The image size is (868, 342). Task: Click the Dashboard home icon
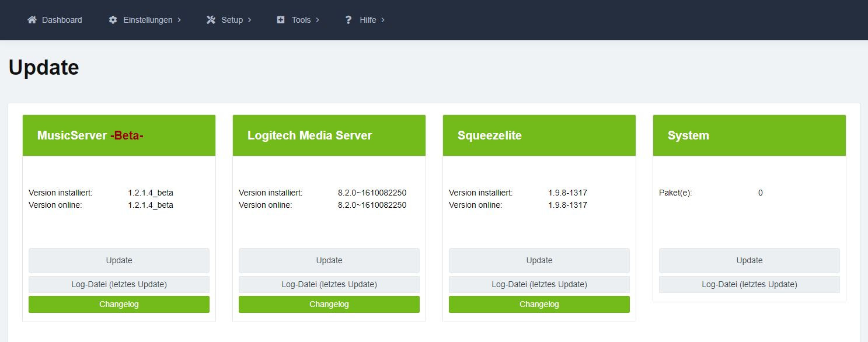click(x=32, y=20)
